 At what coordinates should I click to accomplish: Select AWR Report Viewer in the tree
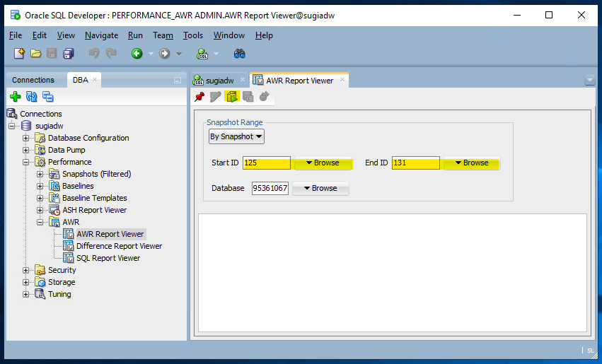110,234
